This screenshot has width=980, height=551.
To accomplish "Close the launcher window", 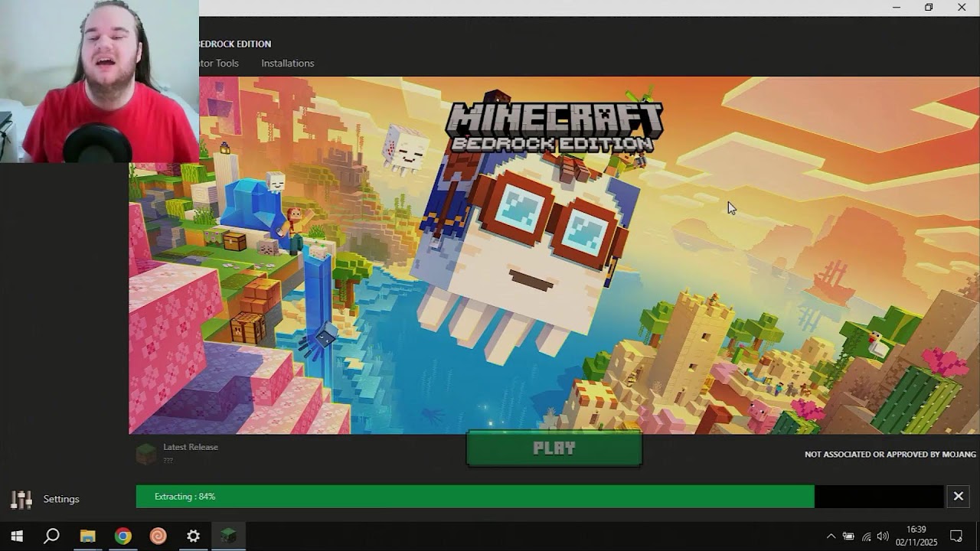I will (x=962, y=8).
